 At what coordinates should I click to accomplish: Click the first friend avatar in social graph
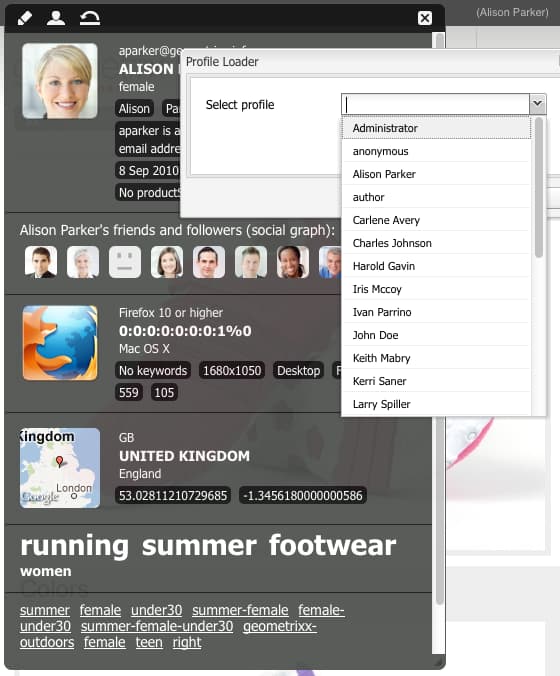41,262
